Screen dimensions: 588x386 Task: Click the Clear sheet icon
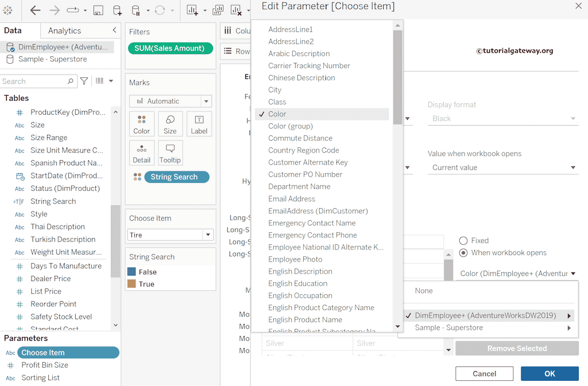(236, 10)
